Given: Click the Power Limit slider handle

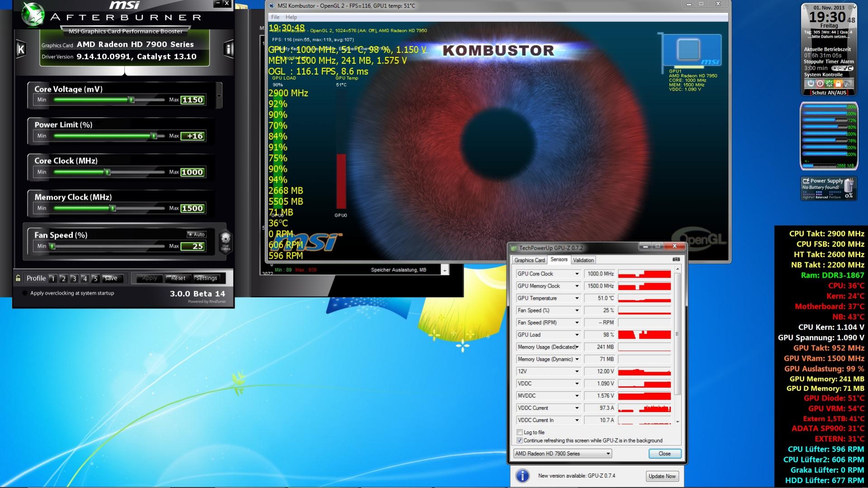Looking at the screenshot, I should pyautogui.click(x=154, y=136).
